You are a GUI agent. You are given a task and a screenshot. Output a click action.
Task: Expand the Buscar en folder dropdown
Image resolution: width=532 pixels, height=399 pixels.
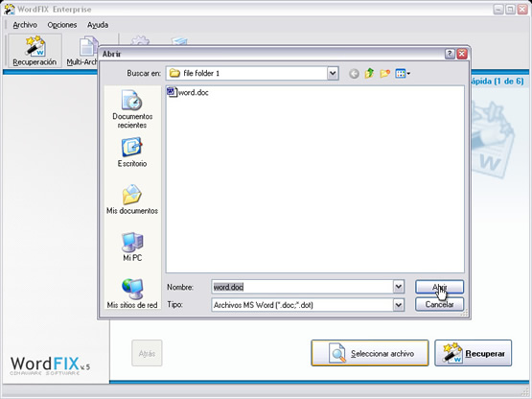(x=333, y=73)
